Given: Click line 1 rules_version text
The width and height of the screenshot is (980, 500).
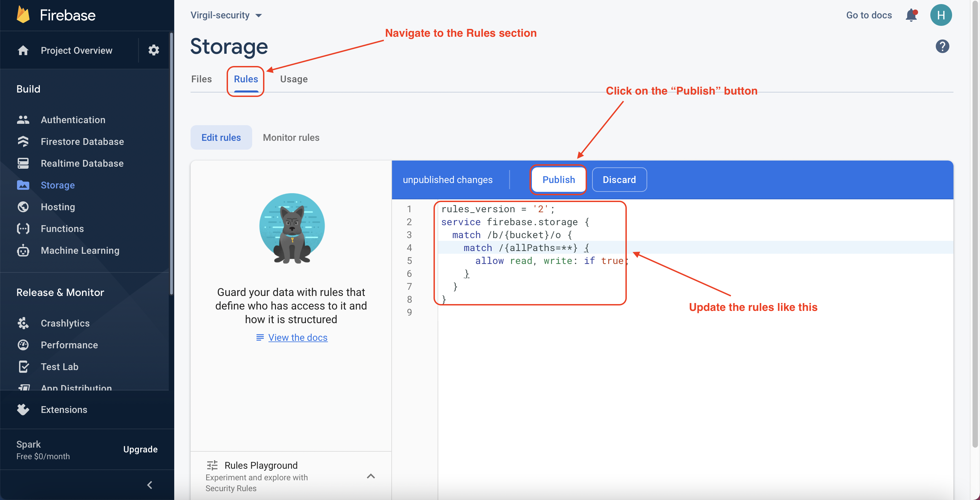Looking at the screenshot, I should (497, 209).
